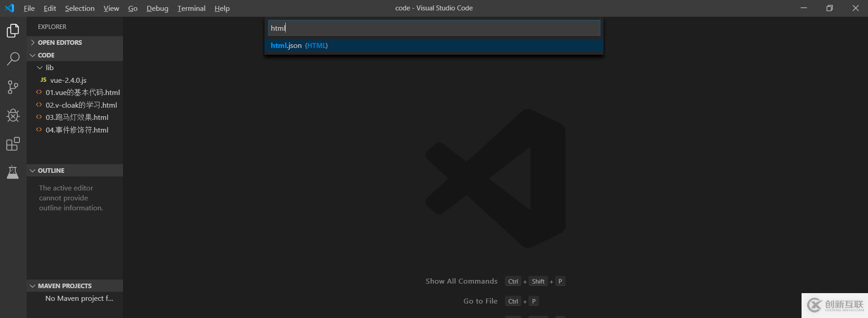Open the Explorer view in activity bar
The width and height of the screenshot is (868, 318).
click(13, 30)
